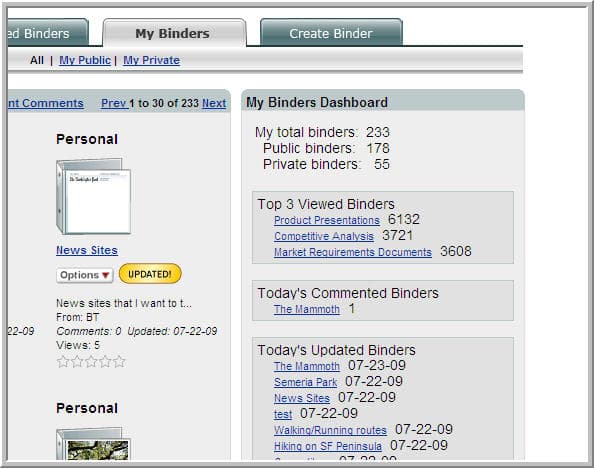This screenshot has width=594, height=468.
Task: Go to Next page of binders
Action: pyautogui.click(x=214, y=103)
